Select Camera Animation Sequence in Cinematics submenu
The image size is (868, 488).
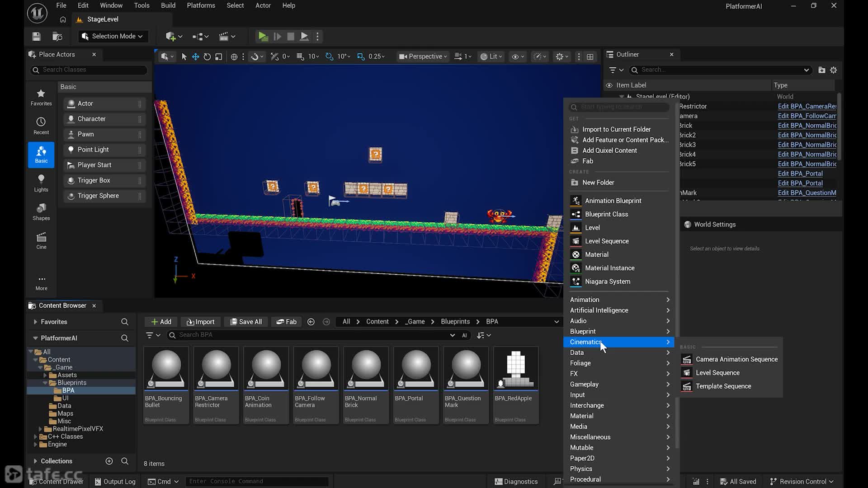(x=730, y=360)
